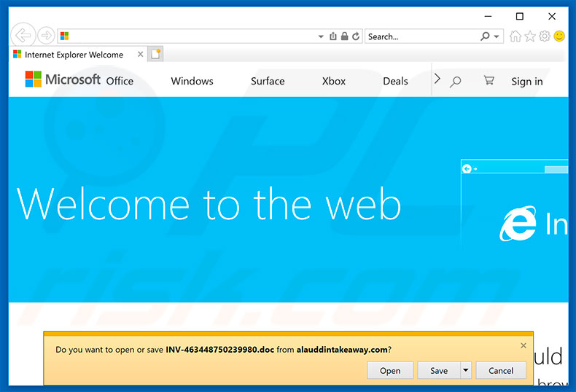The image size is (576, 392).
Task: Click the browser Back arrow button
Action: (x=23, y=36)
